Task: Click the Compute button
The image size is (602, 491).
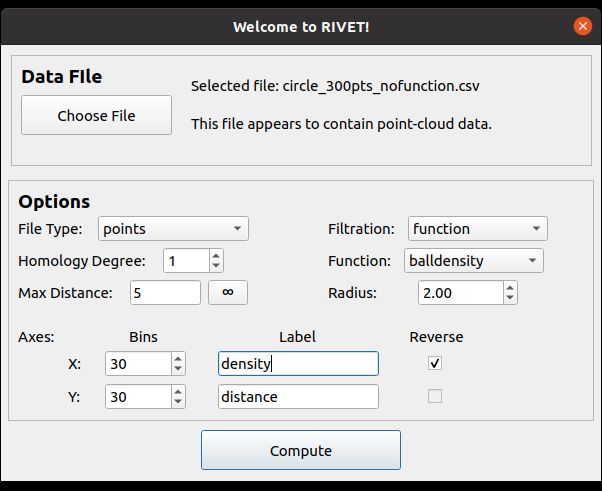Action: pos(301,450)
